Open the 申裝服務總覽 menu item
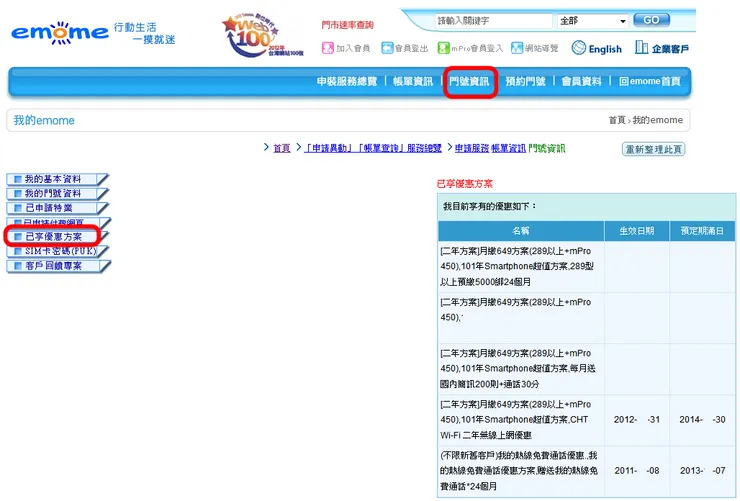The width and height of the screenshot is (740, 501). [347, 82]
